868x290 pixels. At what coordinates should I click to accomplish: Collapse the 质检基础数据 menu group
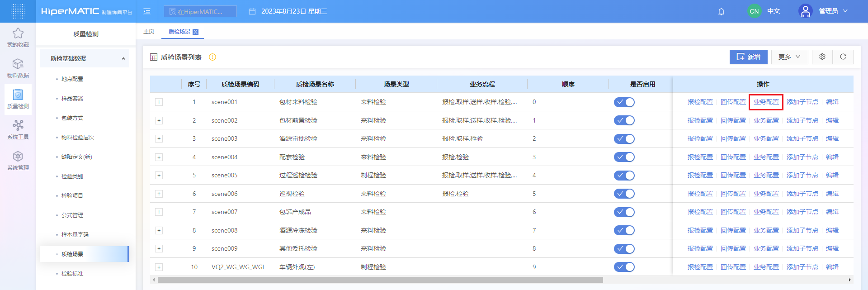click(85, 58)
